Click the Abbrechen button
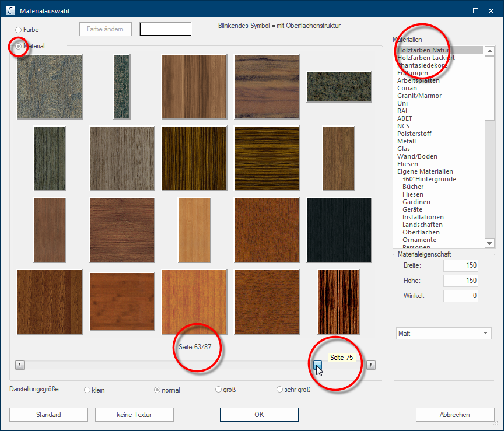 455,415
